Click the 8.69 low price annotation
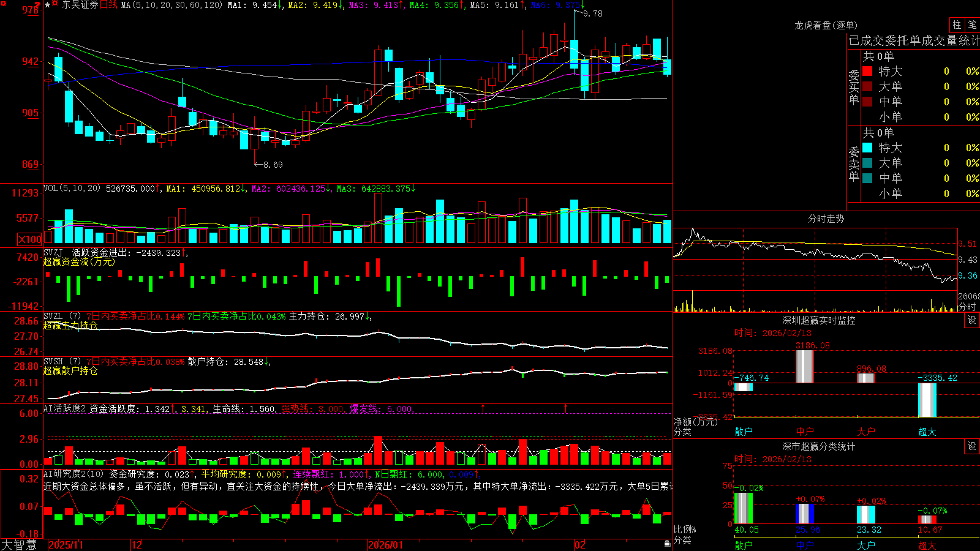The width and height of the screenshot is (980, 551). pos(273,165)
